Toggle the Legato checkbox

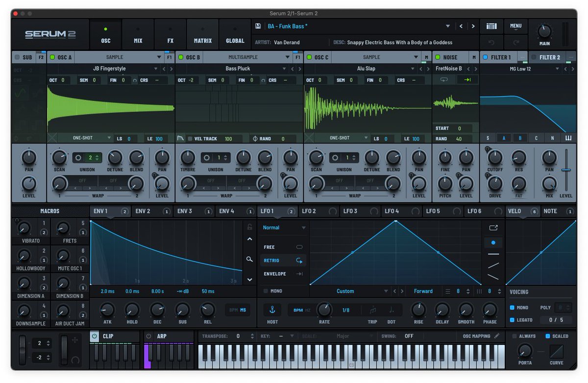point(512,320)
